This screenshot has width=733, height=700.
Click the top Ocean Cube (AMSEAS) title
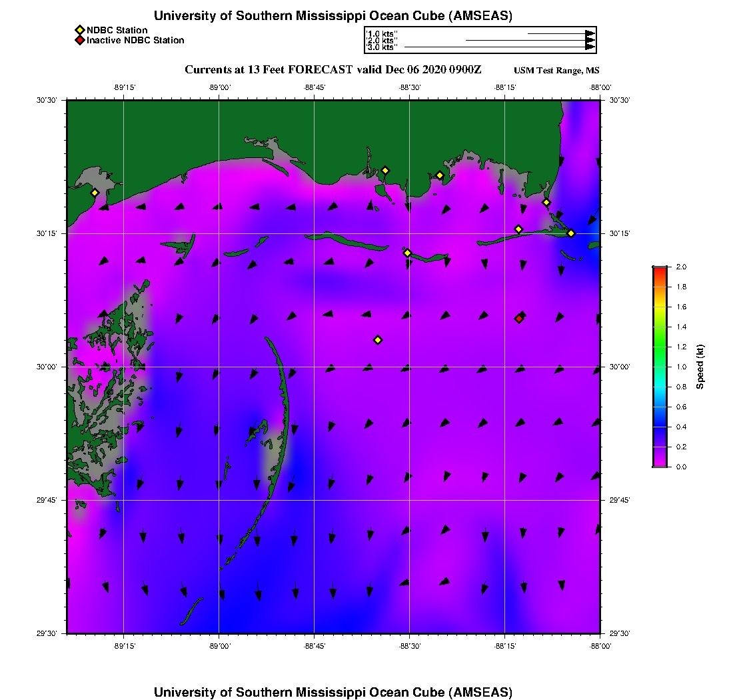(x=333, y=15)
